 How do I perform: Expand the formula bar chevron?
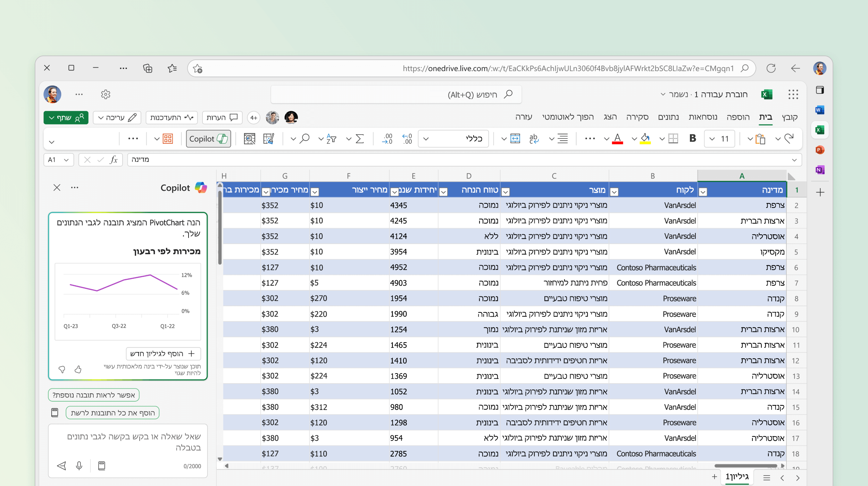(794, 160)
